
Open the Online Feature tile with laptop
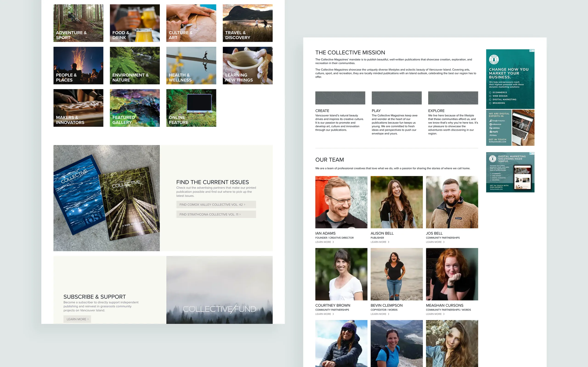pos(191,108)
